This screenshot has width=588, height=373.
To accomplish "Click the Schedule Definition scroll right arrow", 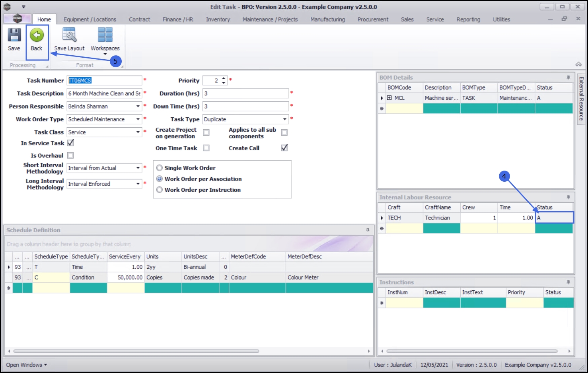I will 369,351.
